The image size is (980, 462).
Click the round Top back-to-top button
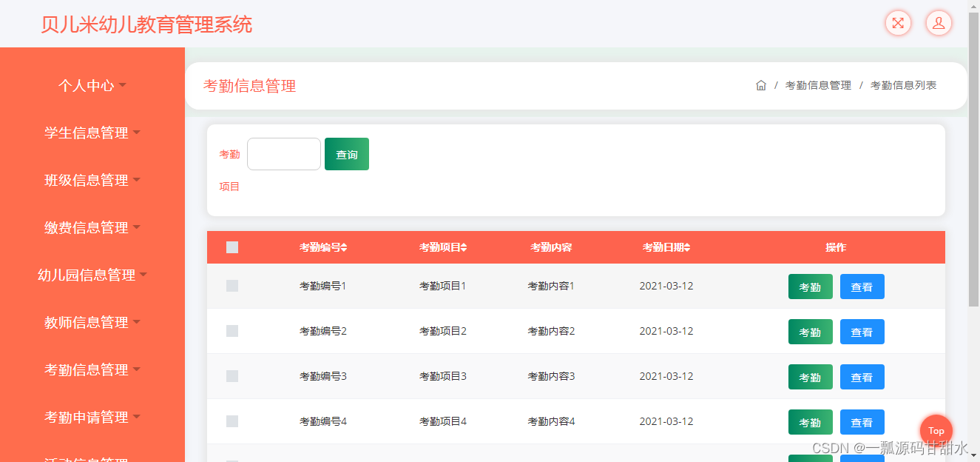[936, 431]
